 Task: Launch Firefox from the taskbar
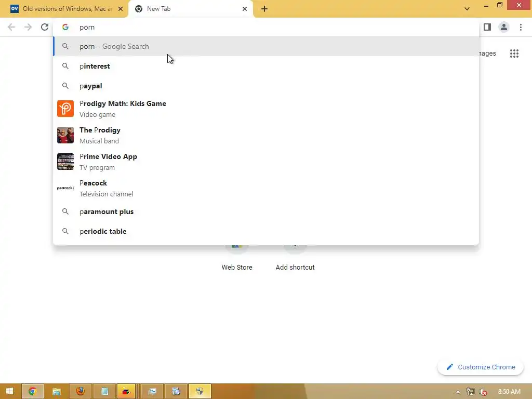(x=80, y=391)
